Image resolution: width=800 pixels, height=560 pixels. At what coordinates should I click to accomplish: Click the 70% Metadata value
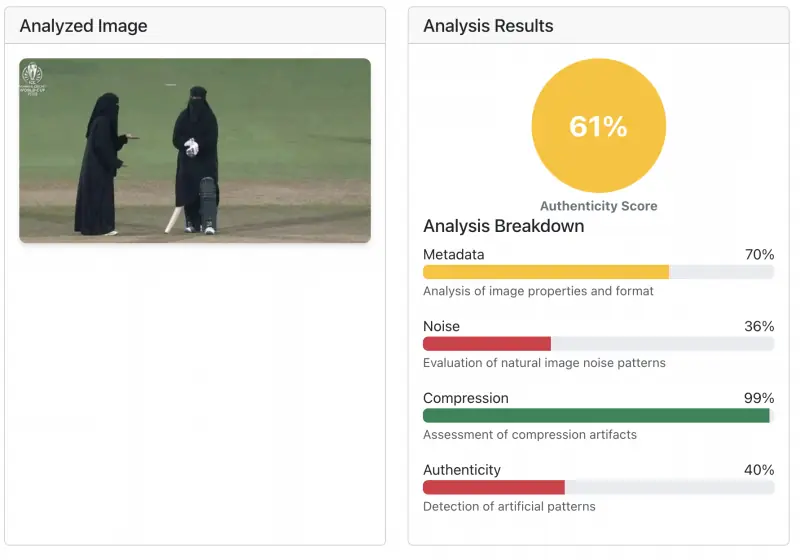pos(759,255)
